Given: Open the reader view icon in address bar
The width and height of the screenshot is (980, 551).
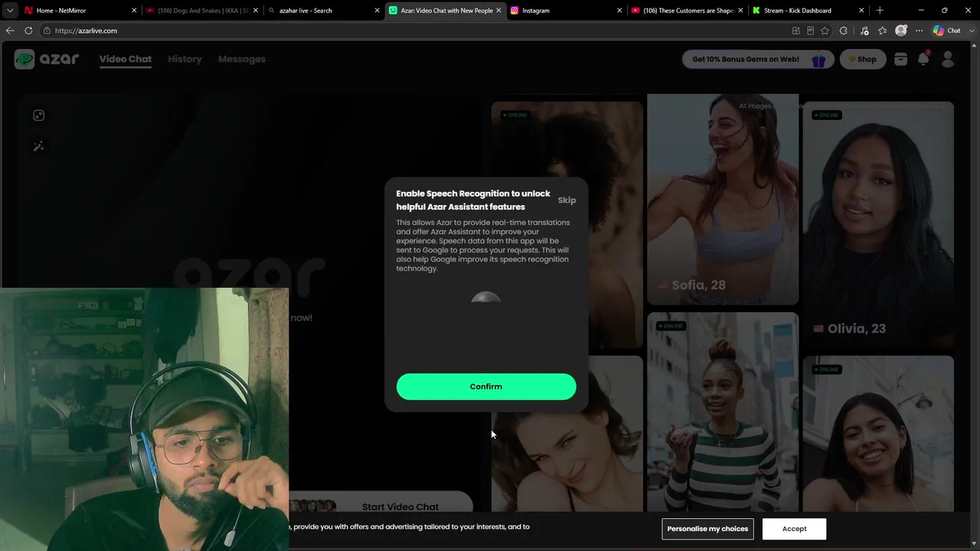Looking at the screenshot, I should pyautogui.click(x=810, y=31).
